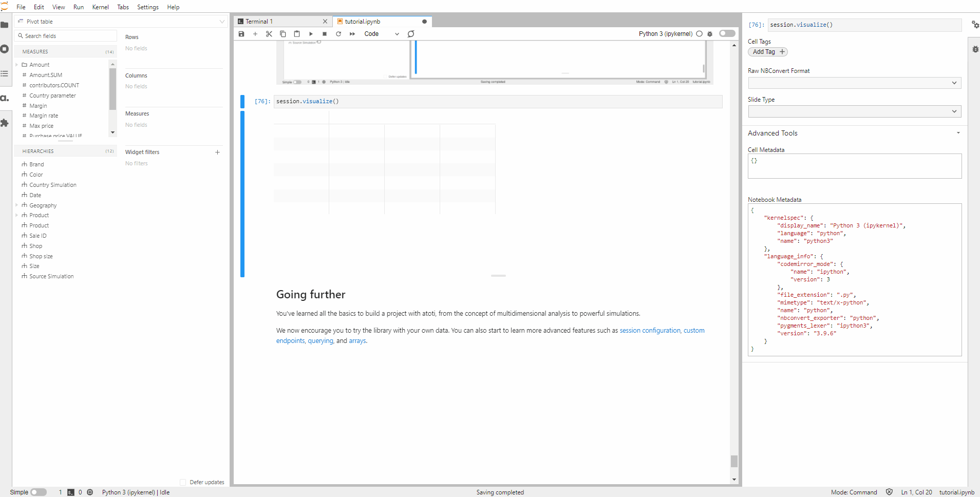
Task: Interrupt the kernel with the stop icon
Action: (325, 34)
